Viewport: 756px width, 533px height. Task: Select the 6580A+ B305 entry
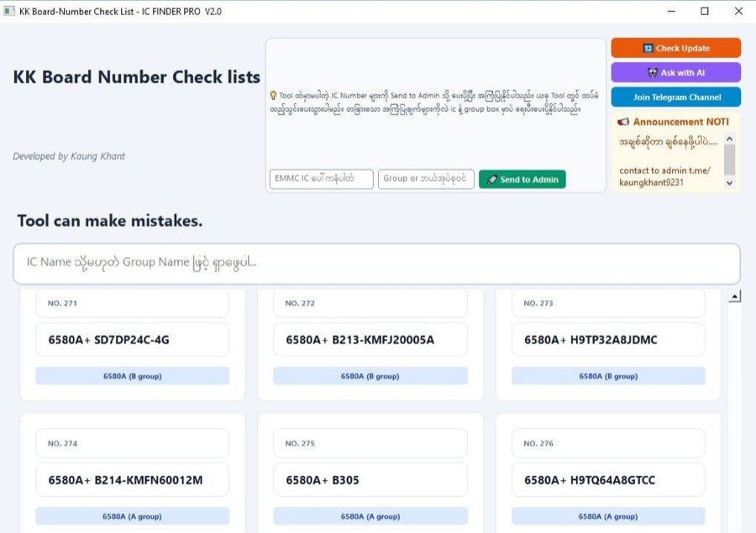click(x=370, y=480)
